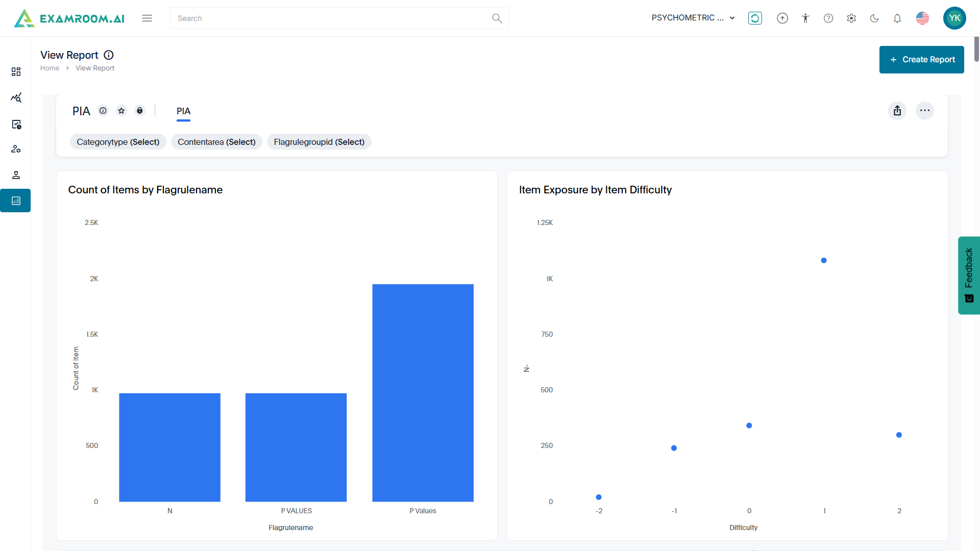Click the refresh sync icon in header

coord(755,18)
